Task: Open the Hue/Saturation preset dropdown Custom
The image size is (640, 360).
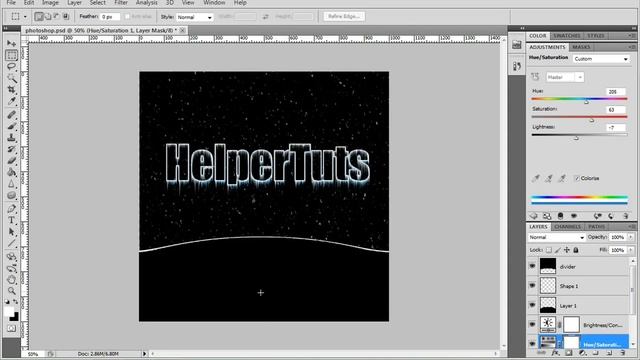Action: (x=601, y=59)
